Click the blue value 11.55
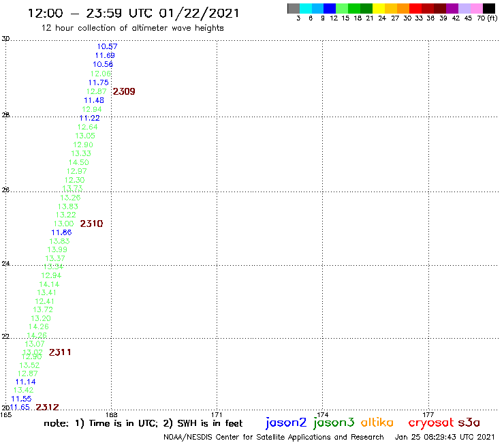This screenshot has width=504, height=443. (x=21, y=399)
